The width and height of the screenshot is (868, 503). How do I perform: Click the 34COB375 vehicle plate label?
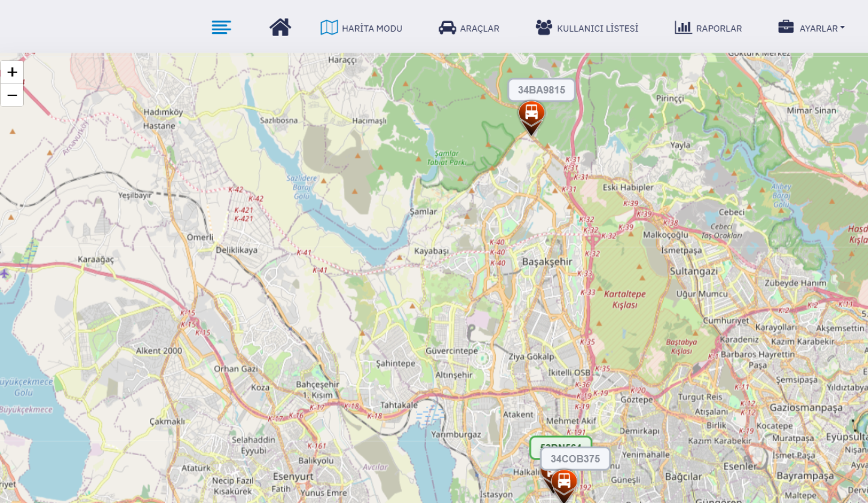point(575,459)
